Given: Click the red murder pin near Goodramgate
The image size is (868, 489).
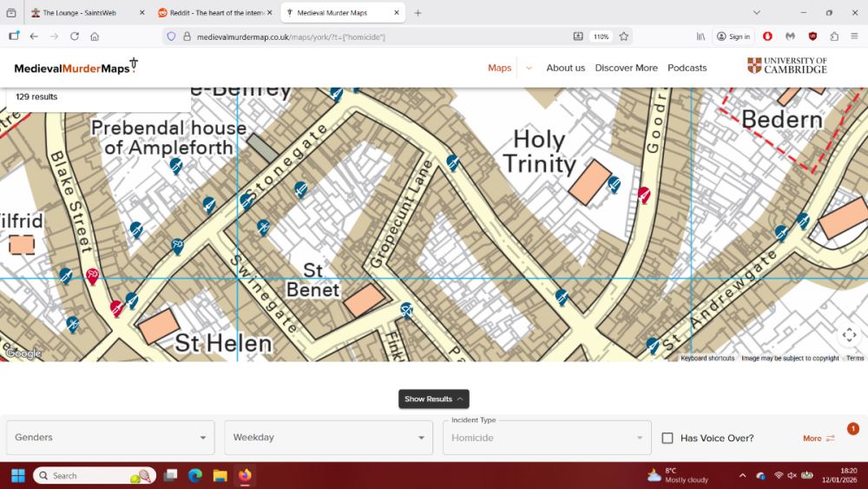Looking at the screenshot, I should [x=644, y=194].
